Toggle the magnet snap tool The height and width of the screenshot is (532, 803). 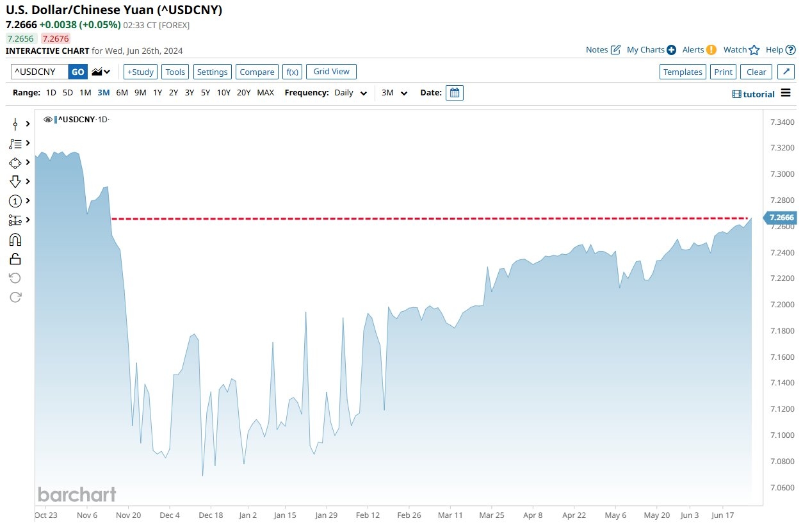[15, 239]
